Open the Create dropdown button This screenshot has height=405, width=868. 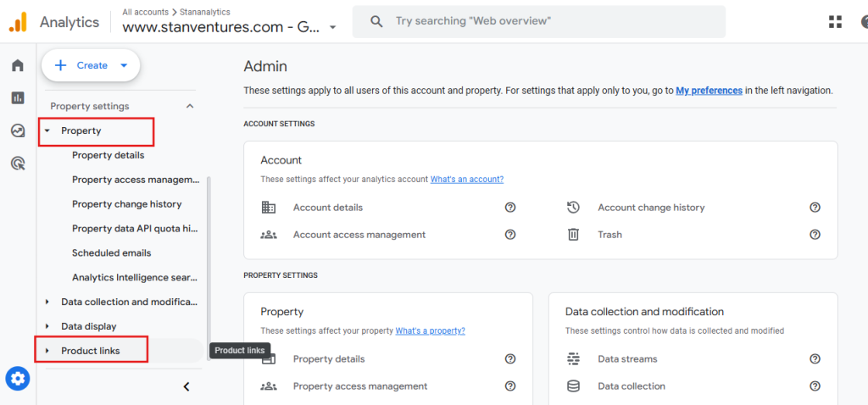91,65
